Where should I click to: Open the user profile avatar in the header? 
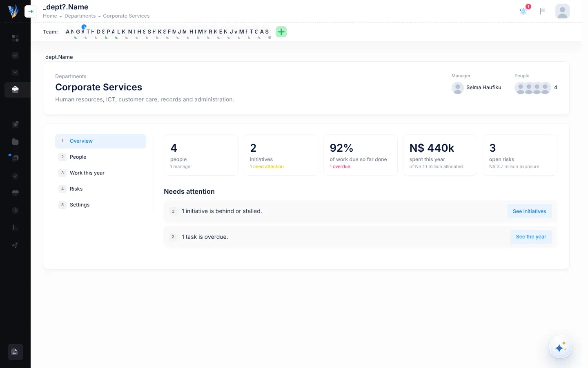[562, 11]
